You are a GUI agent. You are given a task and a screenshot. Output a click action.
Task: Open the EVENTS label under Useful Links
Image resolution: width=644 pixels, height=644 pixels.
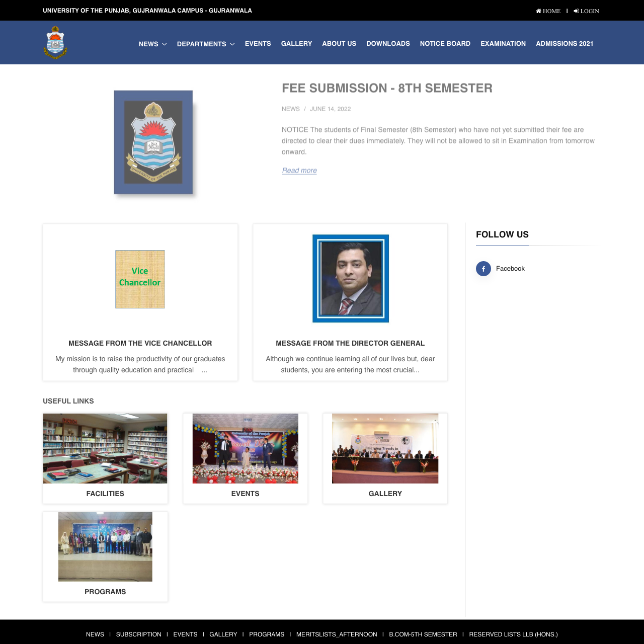[x=246, y=494]
